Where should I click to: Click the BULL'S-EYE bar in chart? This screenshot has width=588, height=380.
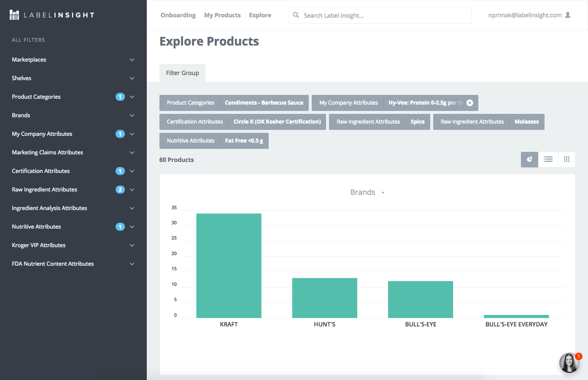[421, 299]
